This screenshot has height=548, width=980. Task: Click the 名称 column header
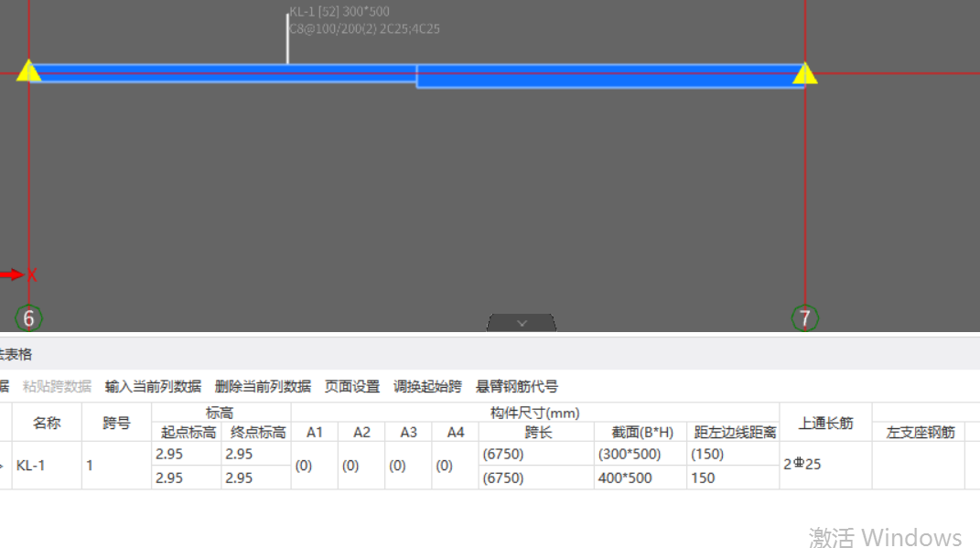click(x=47, y=423)
